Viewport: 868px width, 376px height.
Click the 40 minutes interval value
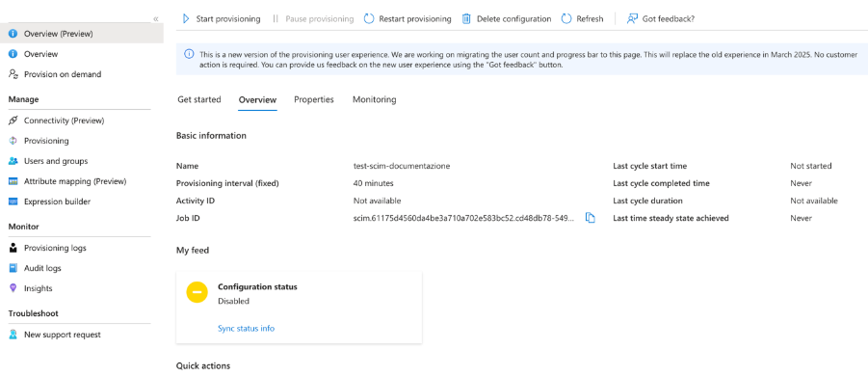374,183
